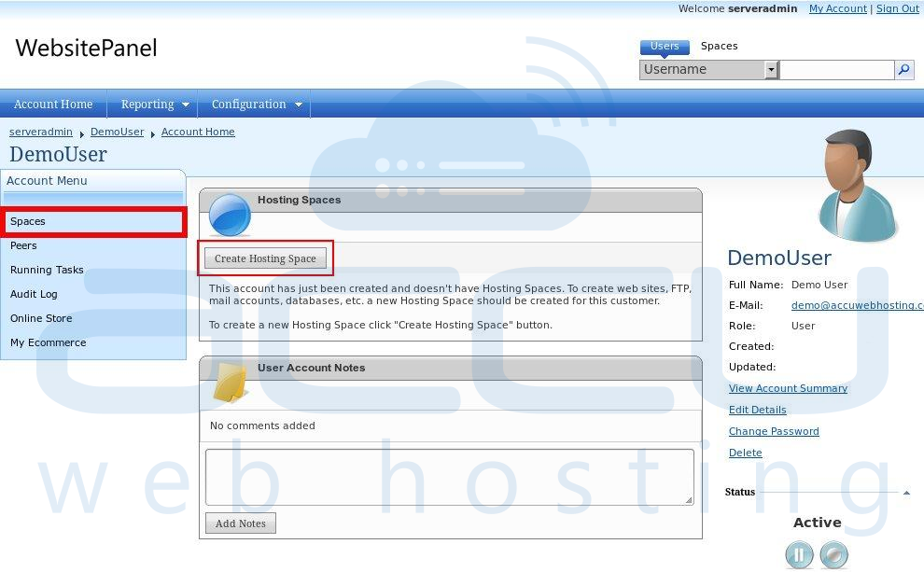This screenshot has height=572, width=924.
Task: Open the View Account Summary link
Action: 788,388
